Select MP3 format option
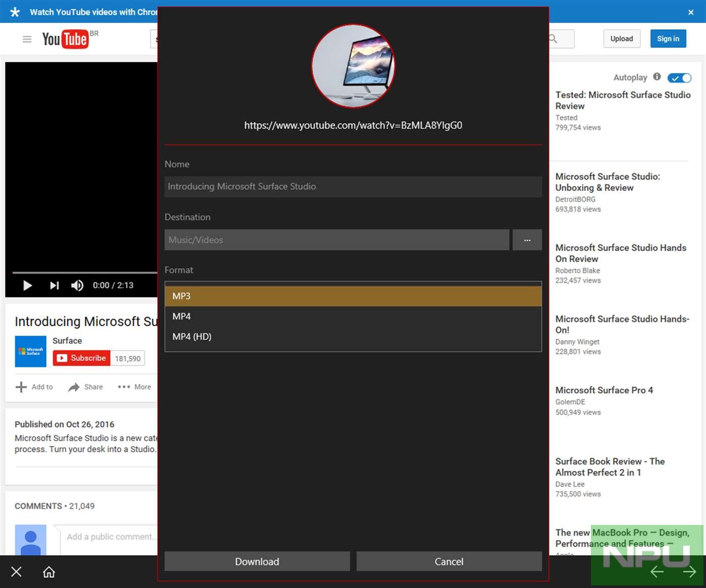This screenshot has height=588, width=706. [x=353, y=296]
